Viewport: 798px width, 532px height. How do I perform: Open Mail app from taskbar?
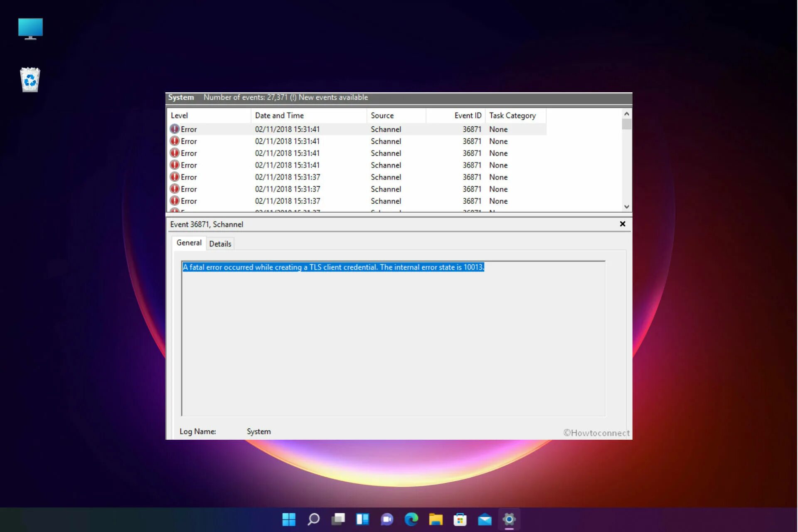click(485, 519)
